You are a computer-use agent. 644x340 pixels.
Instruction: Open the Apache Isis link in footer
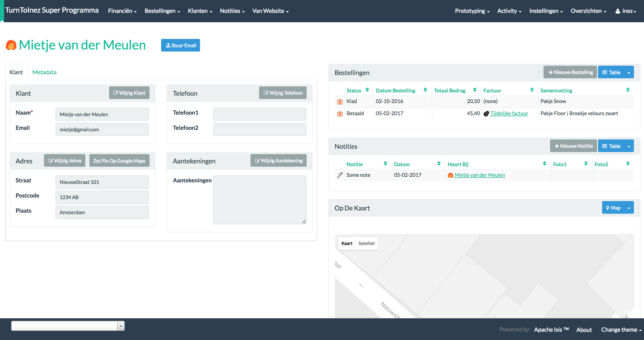click(x=551, y=330)
